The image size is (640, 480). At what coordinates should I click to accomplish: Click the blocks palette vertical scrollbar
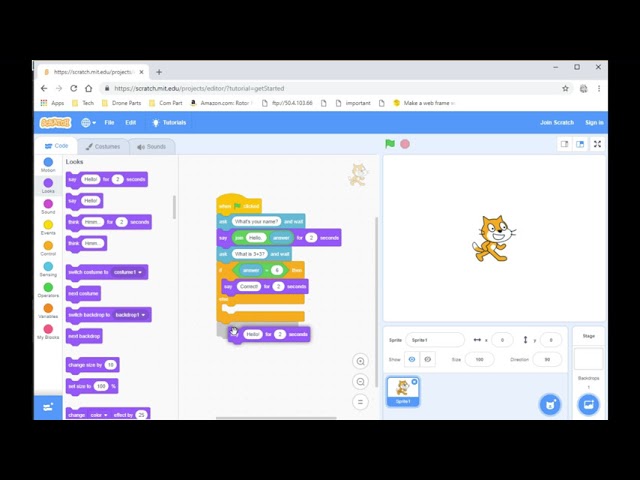pyautogui.click(x=174, y=207)
